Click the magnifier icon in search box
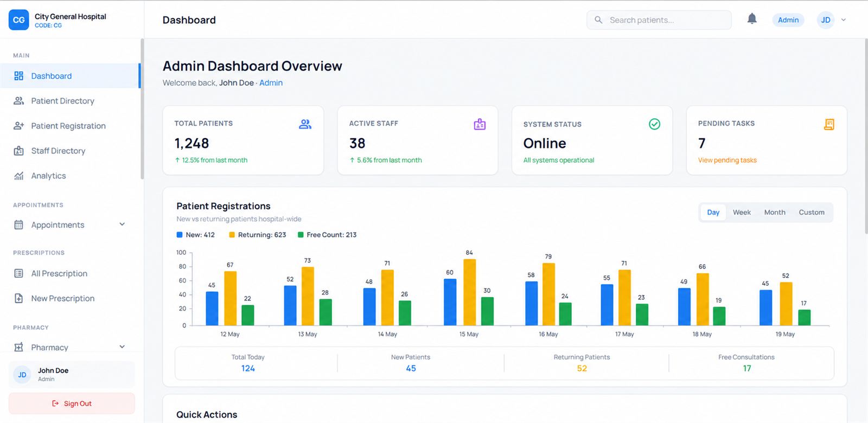868x423 pixels. [x=598, y=20]
